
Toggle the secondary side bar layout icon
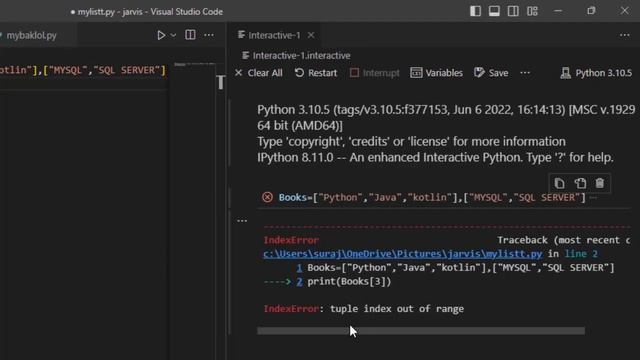coord(513,11)
